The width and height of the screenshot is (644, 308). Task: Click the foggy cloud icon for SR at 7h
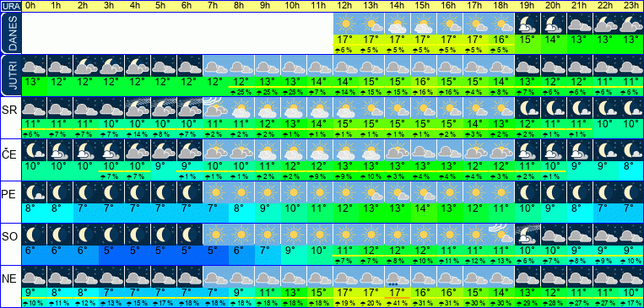(x=214, y=108)
